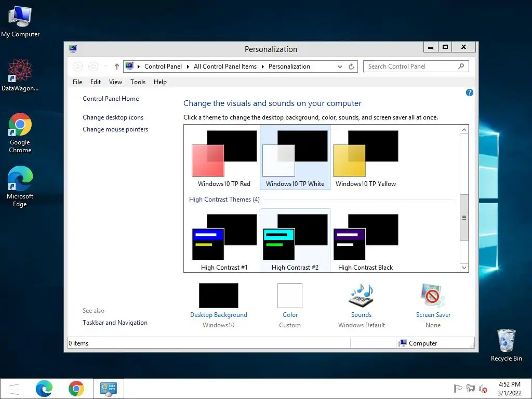Viewport: 532px width, 399px height.
Task: Go to Control Panel Home
Action: [x=111, y=99]
